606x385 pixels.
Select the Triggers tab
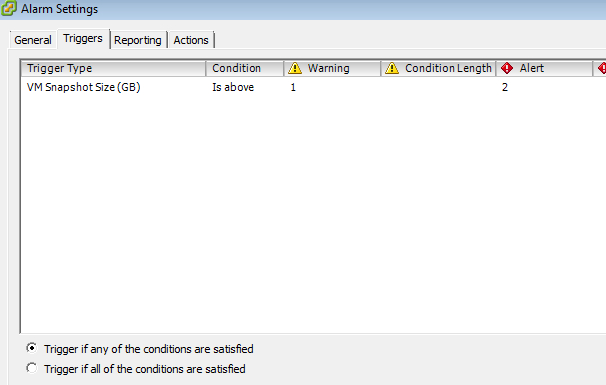(x=83, y=38)
